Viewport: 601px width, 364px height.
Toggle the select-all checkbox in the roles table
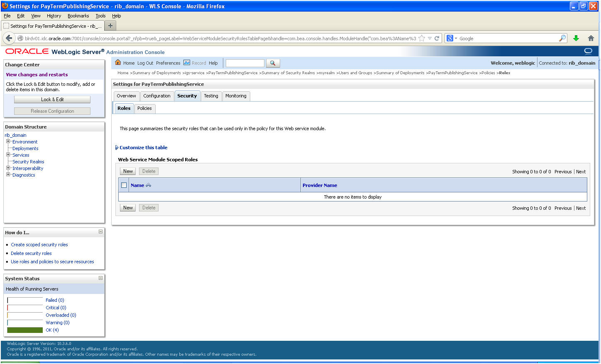coord(124,185)
